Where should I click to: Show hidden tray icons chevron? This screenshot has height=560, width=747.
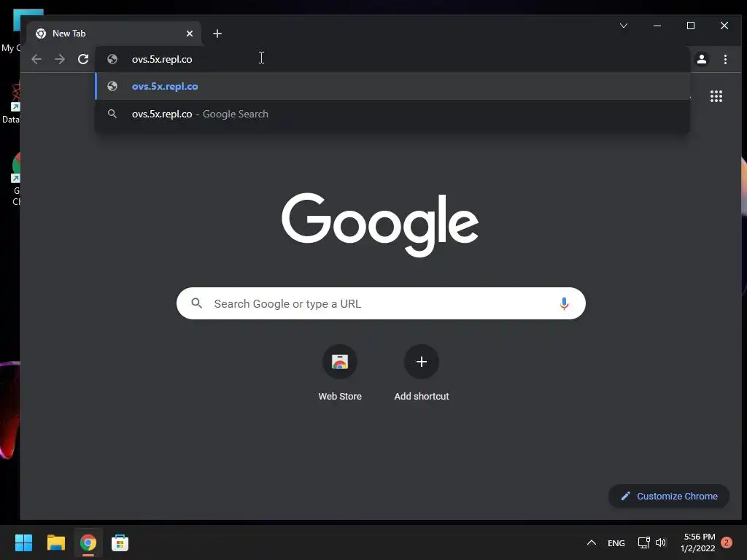pos(591,542)
